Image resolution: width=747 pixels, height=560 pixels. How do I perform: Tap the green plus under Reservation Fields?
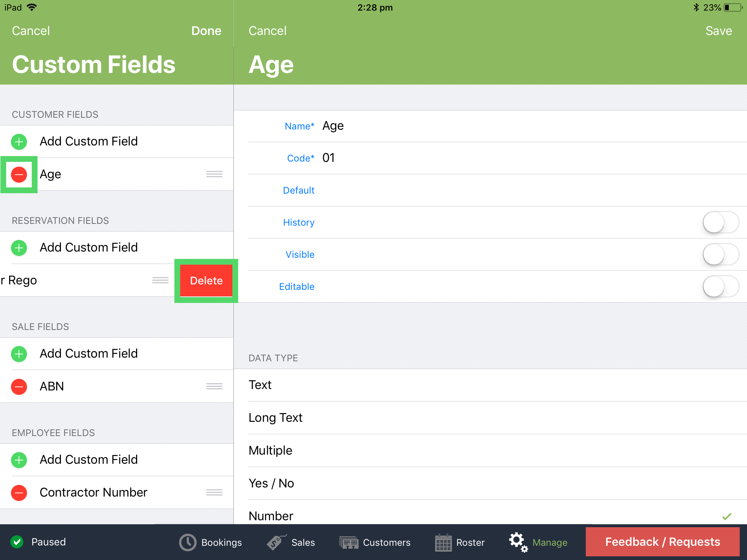coord(19,248)
